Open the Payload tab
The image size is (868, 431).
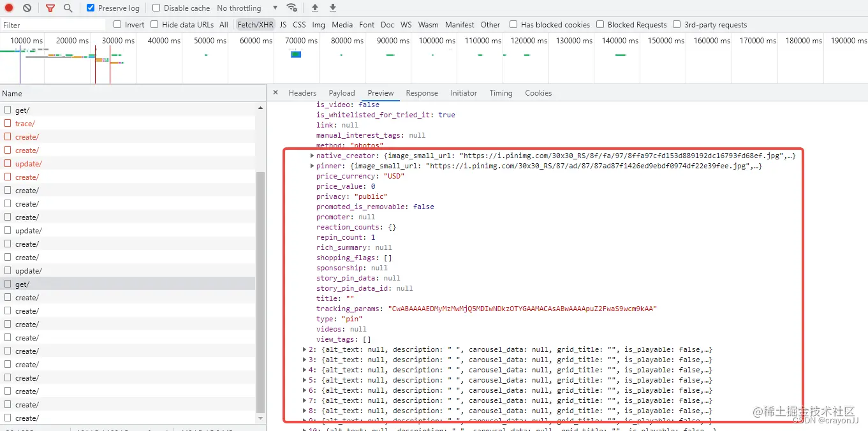click(342, 93)
